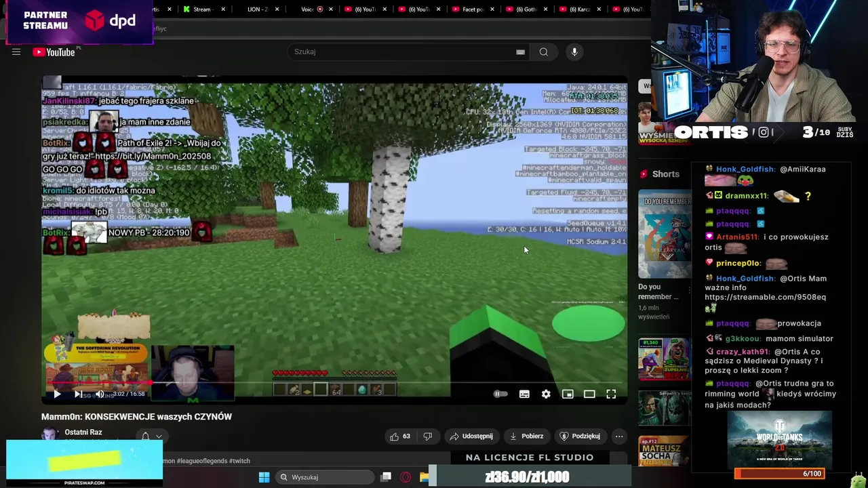Open the notification bell dropdown for channel
The image size is (868, 488).
151,436
